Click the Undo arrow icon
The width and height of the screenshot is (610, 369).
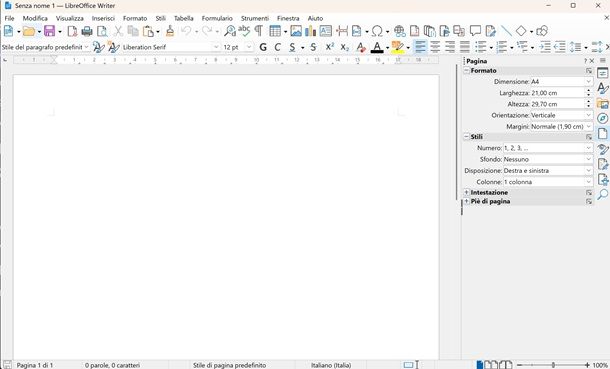coord(186,31)
